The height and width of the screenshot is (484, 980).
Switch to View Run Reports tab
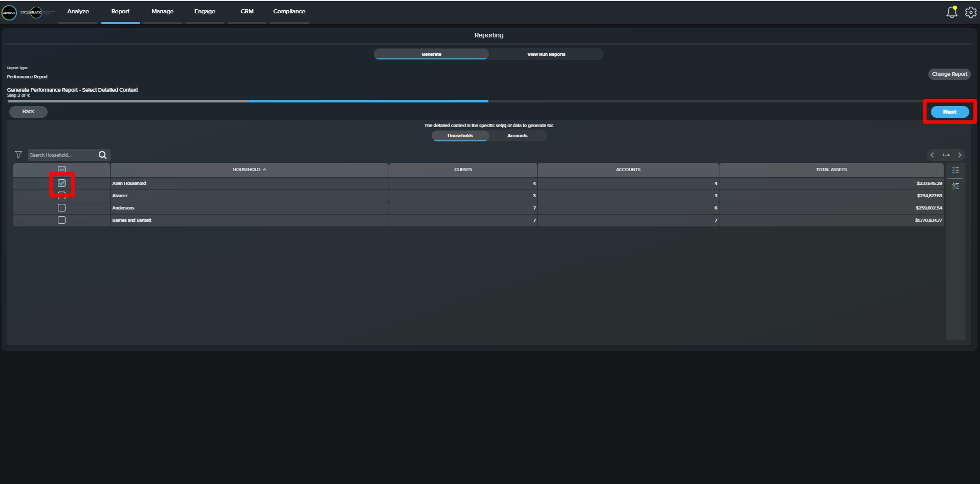click(546, 54)
